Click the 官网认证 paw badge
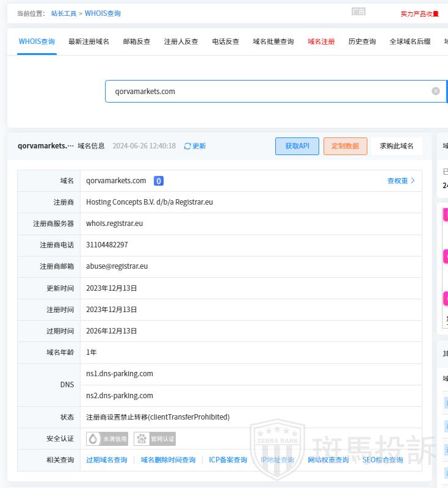 pyautogui.click(x=154, y=439)
